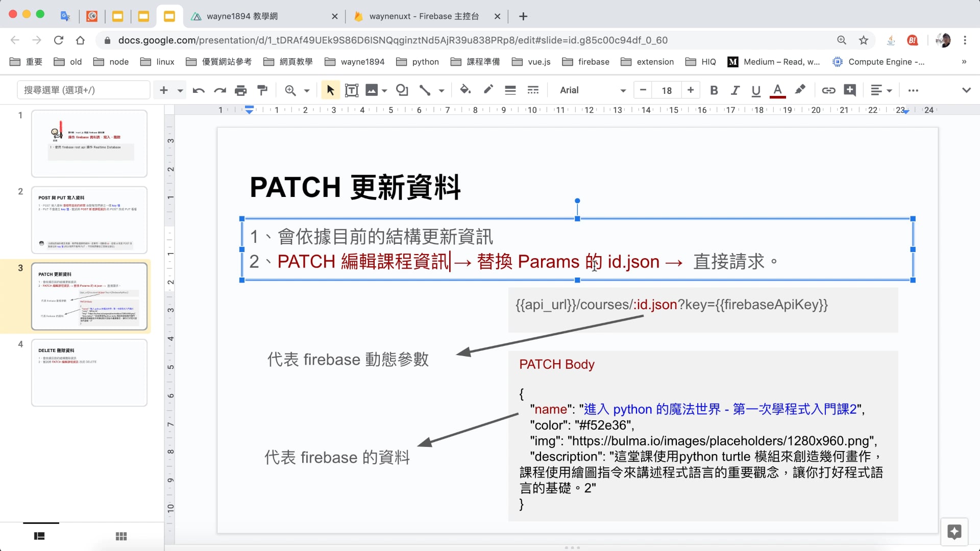Select the DELETE slide 4 thumbnail

tap(89, 372)
